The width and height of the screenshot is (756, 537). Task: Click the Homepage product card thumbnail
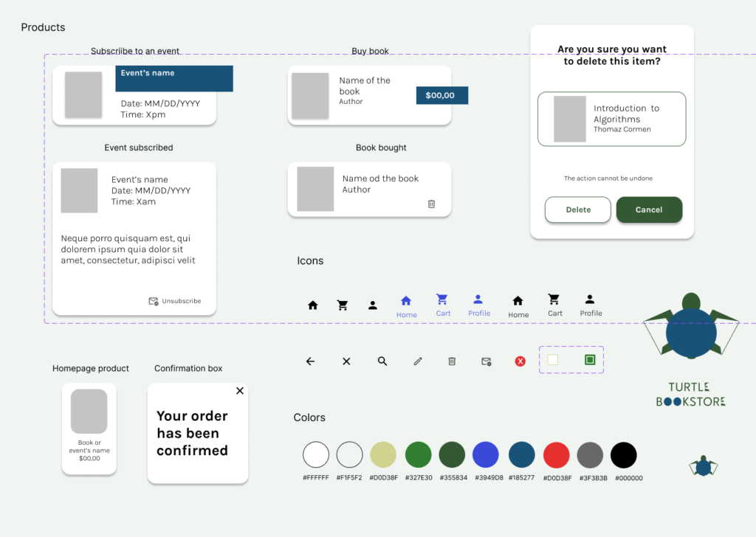click(x=89, y=412)
